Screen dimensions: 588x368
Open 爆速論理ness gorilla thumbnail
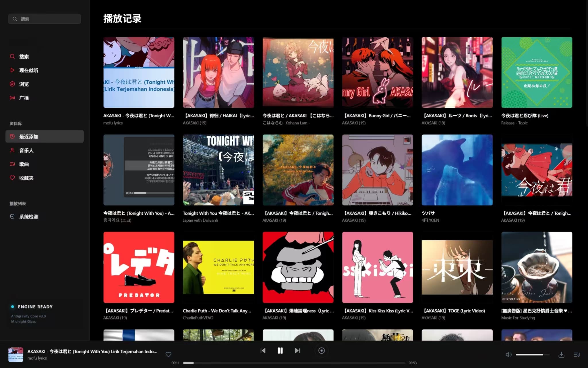point(298,267)
